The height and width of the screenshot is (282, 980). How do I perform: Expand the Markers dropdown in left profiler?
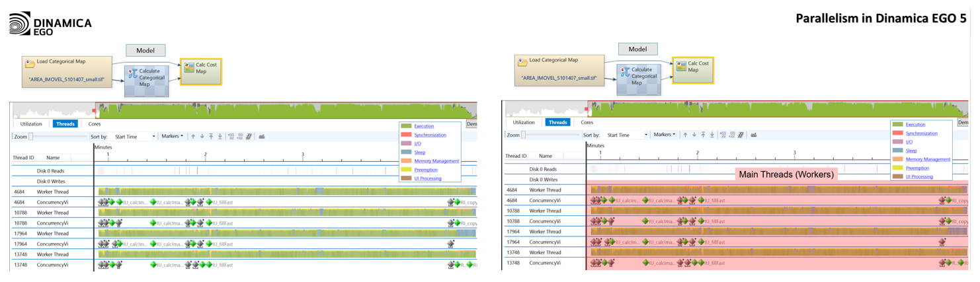173,137
